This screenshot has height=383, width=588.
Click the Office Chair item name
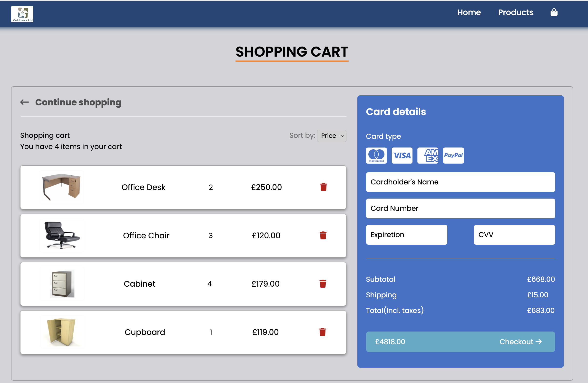coord(146,235)
